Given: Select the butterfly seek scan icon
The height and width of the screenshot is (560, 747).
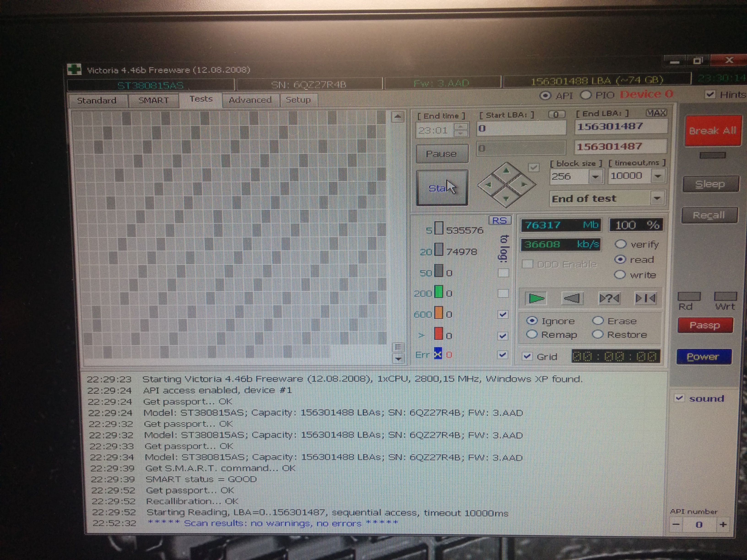Looking at the screenshot, I should pos(645,298).
